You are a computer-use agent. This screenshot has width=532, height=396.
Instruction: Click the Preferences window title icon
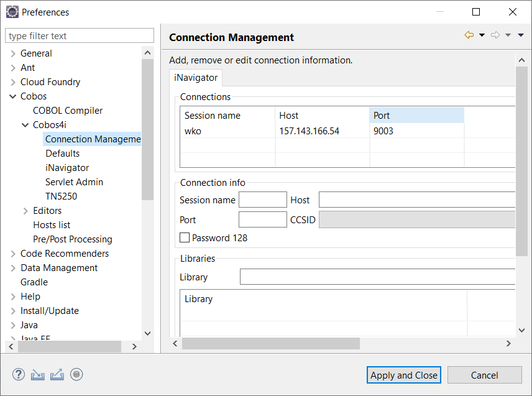[12, 12]
